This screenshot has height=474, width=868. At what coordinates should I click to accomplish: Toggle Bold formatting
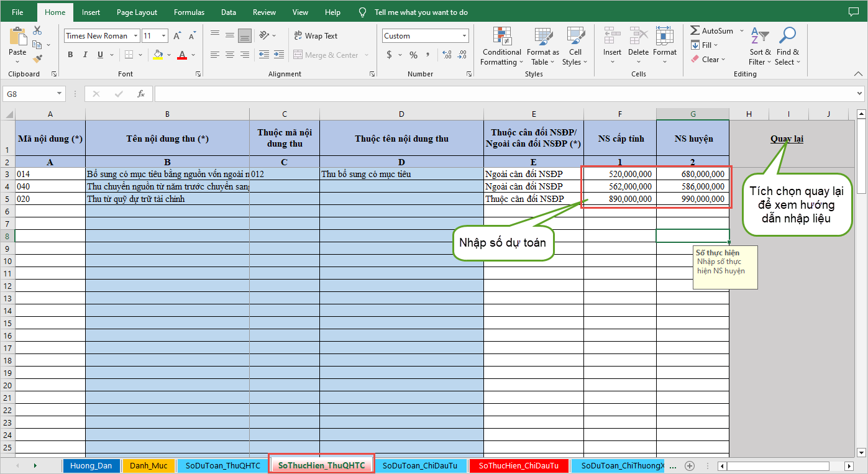coord(70,55)
